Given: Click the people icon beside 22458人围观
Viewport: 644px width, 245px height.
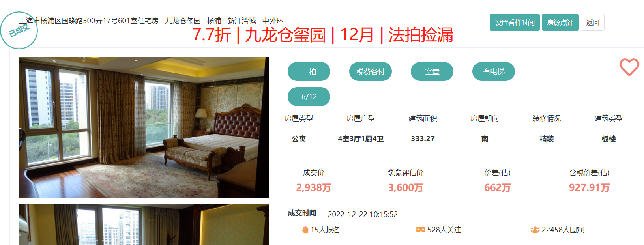Looking at the screenshot, I should click(535, 230).
